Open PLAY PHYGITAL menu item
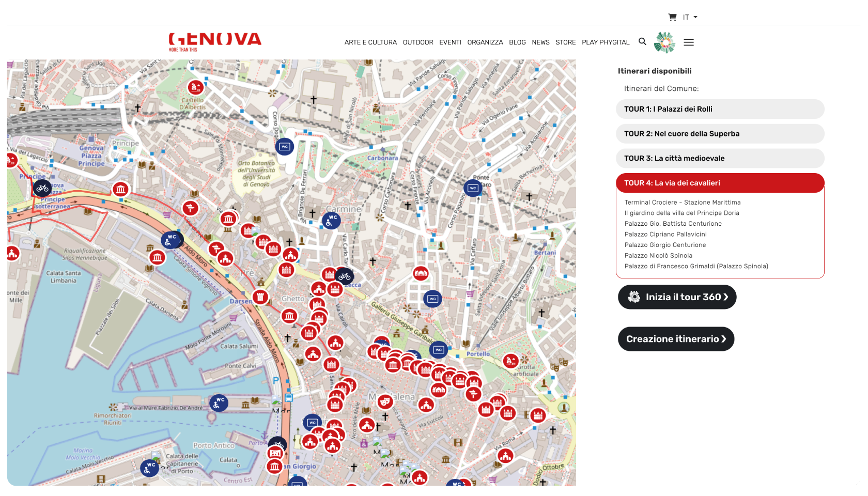The image size is (868, 496). click(x=606, y=42)
